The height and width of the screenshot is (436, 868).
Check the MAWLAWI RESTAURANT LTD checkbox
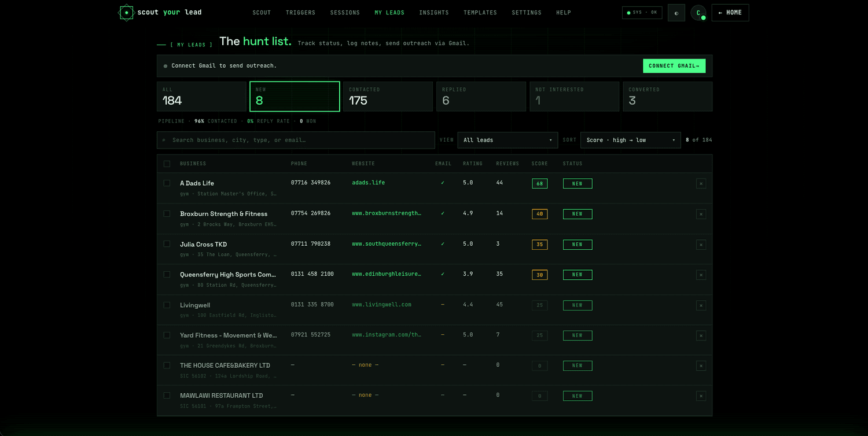point(167,396)
